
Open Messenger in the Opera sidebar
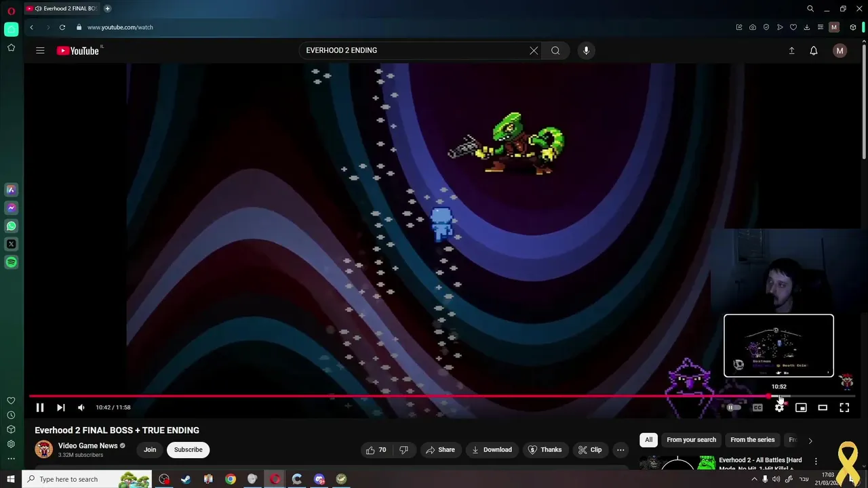click(12, 208)
